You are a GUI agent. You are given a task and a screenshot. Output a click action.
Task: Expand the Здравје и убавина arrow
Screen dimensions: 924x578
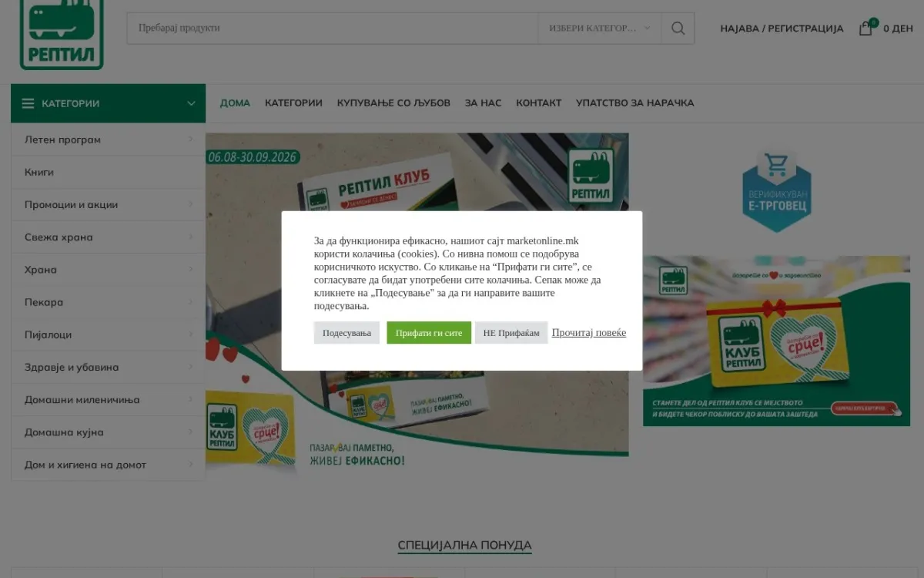(190, 367)
